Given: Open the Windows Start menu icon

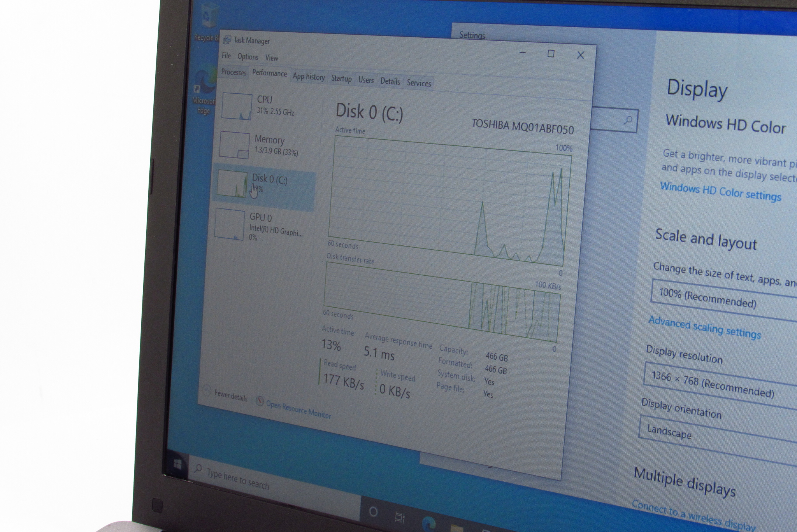Looking at the screenshot, I should [x=177, y=464].
